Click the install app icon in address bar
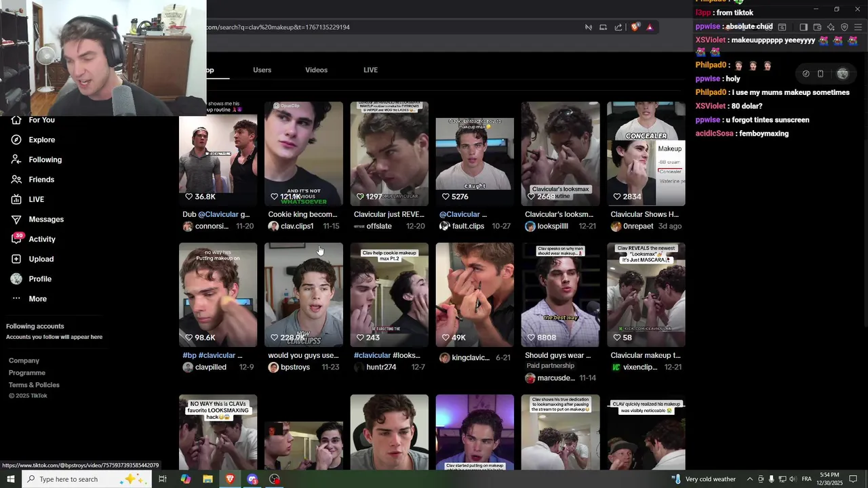868x488 pixels. click(x=603, y=27)
